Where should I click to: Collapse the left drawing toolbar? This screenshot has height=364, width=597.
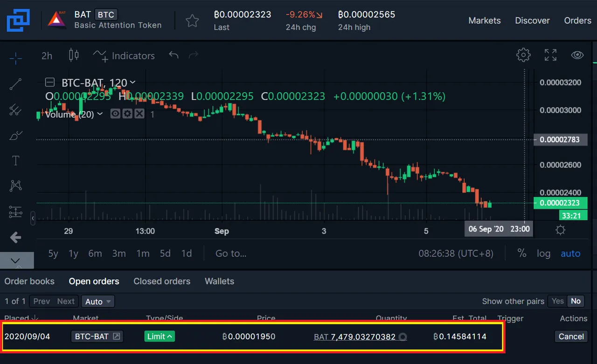[33, 218]
